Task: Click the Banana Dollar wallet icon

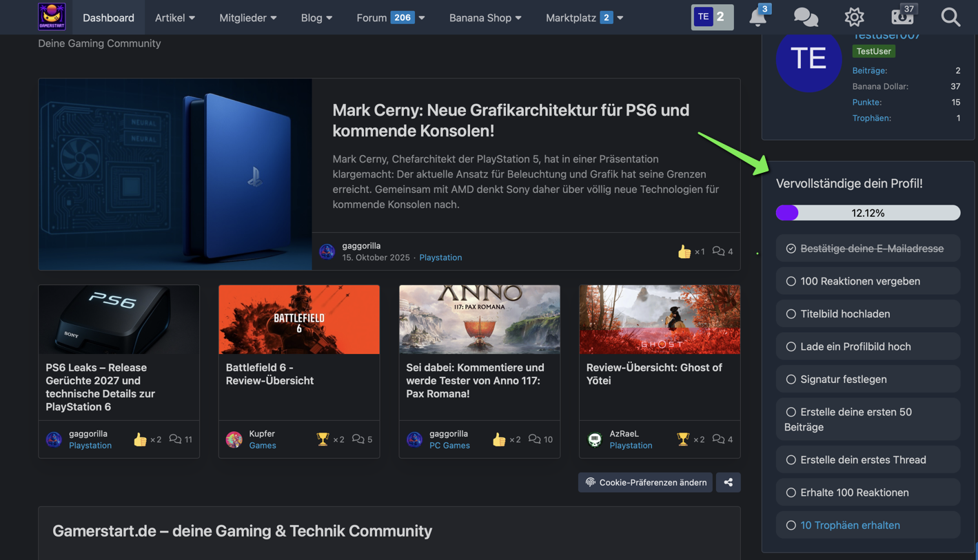Action: tap(901, 17)
